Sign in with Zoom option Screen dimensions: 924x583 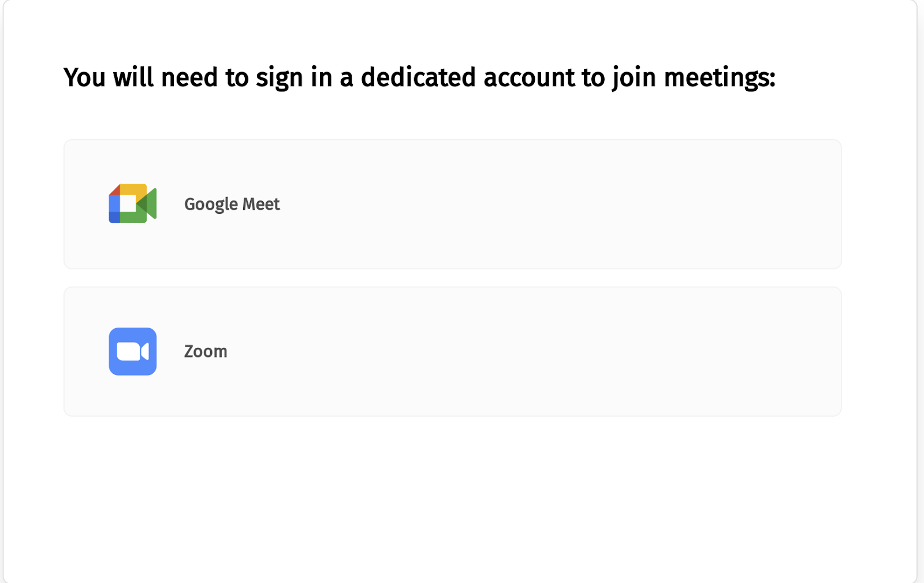452,351
